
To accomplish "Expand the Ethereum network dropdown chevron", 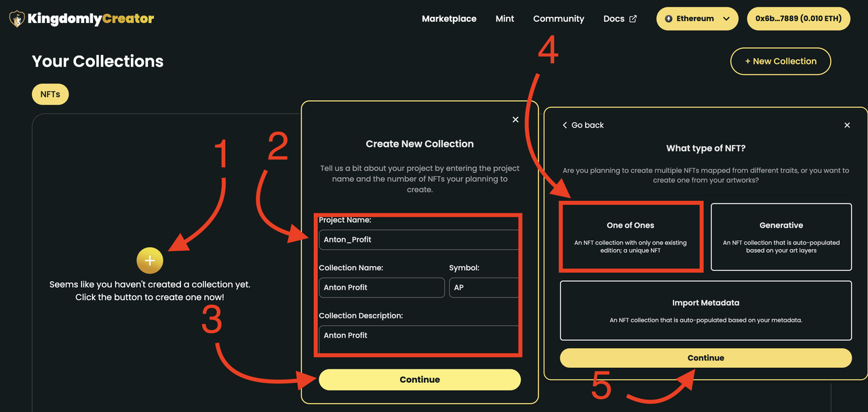I will point(726,19).
